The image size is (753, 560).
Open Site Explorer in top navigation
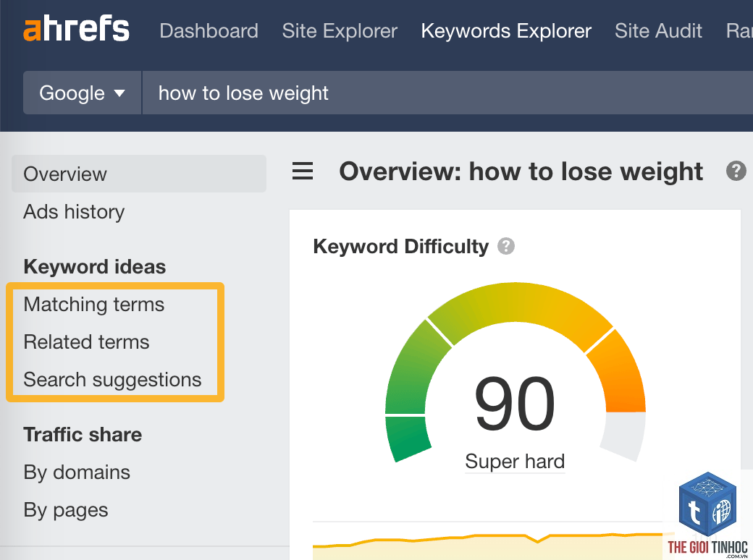340,30
